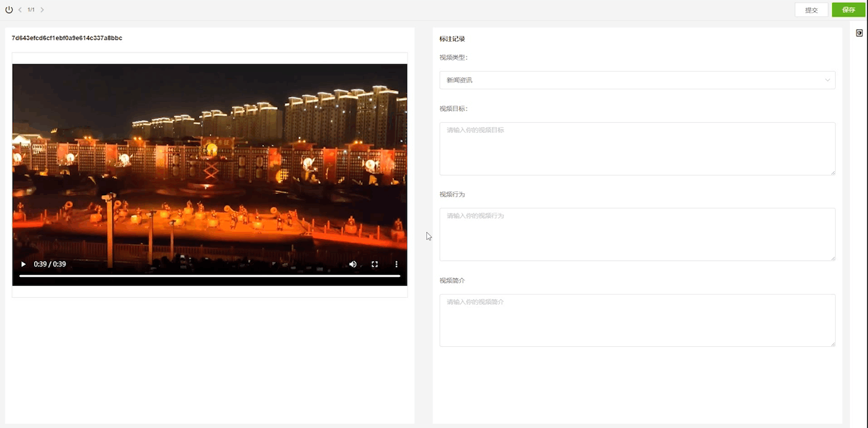Click the 视频简介 label
This screenshot has height=428, width=868.
coord(452,280)
